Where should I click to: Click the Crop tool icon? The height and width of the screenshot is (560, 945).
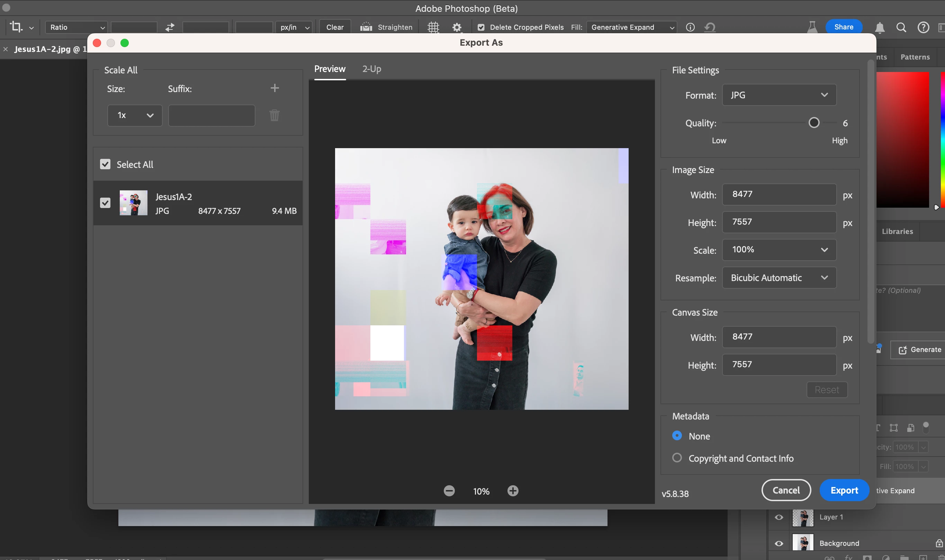point(16,27)
